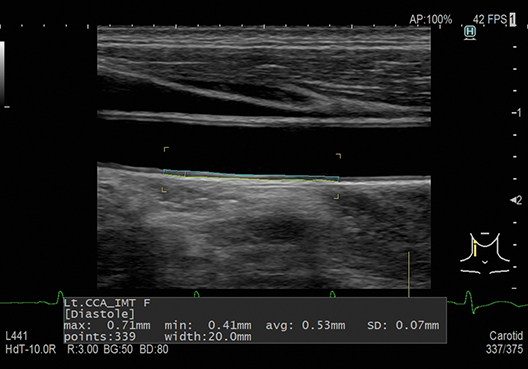Click the top-right ROI corner bracket
528x369 pixels.
click(x=338, y=156)
